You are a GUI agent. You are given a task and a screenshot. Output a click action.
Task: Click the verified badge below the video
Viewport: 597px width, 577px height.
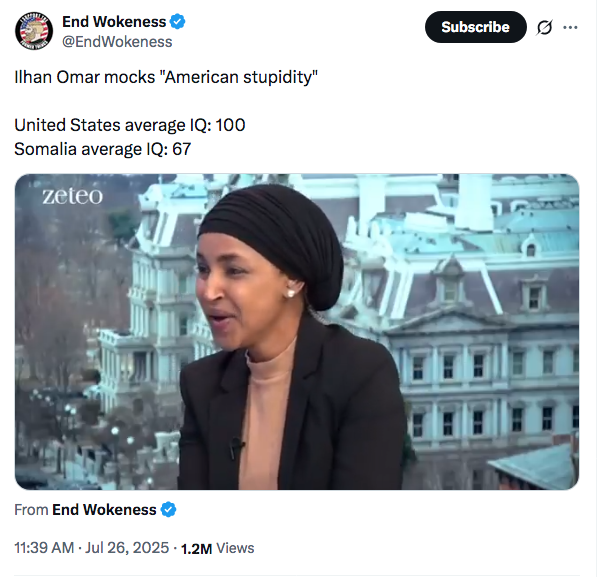tap(168, 510)
